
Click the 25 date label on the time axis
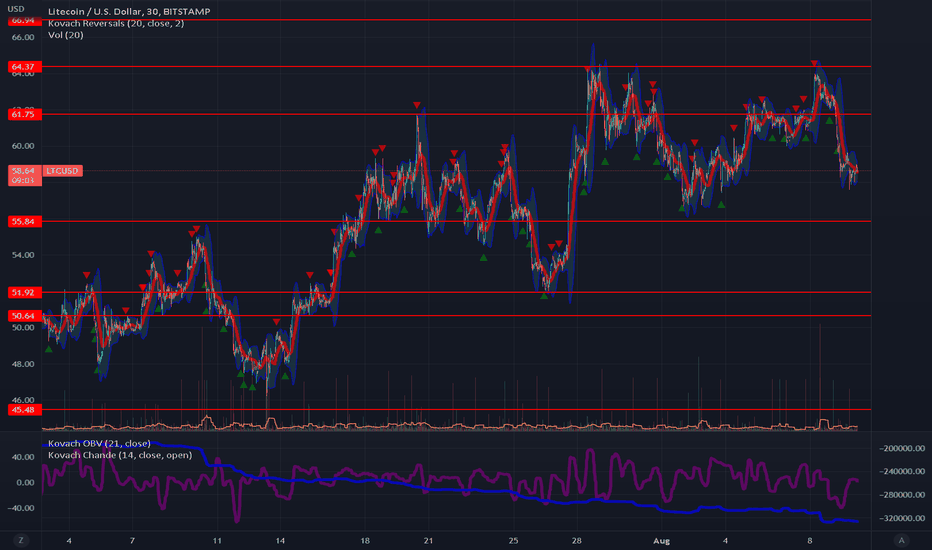(513, 540)
